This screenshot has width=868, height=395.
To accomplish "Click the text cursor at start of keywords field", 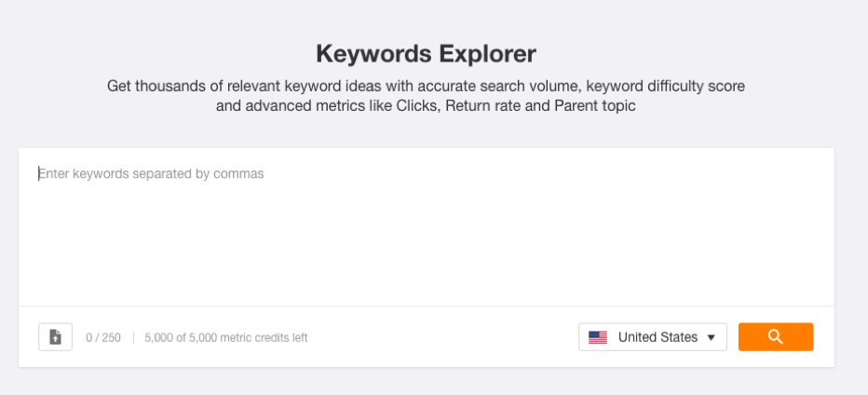I will coord(39,174).
